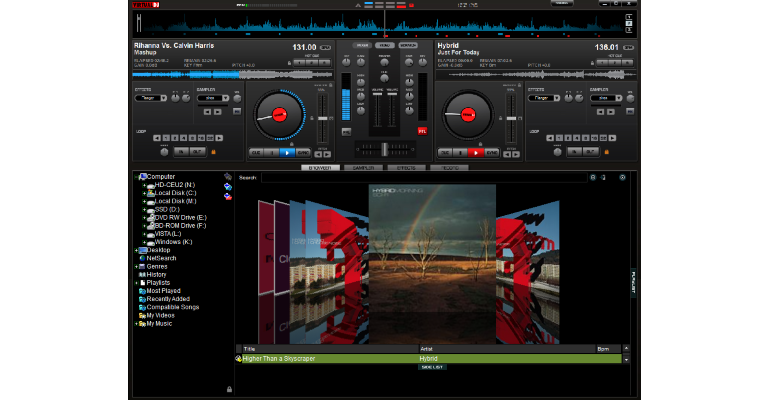Expand the Playlists tree node
This screenshot has width=770, height=400.
pyautogui.click(x=137, y=283)
